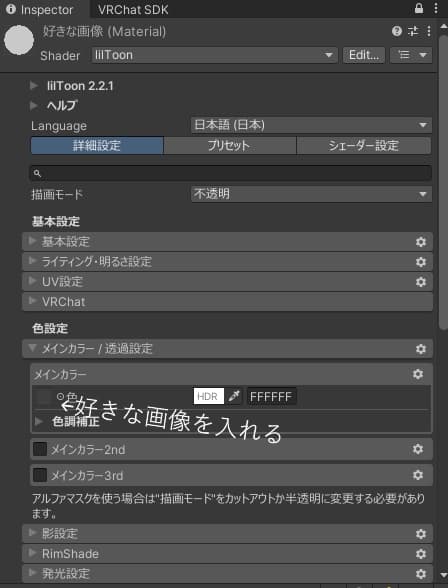Select the プリセット tab
The image size is (448, 588).
click(230, 146)
